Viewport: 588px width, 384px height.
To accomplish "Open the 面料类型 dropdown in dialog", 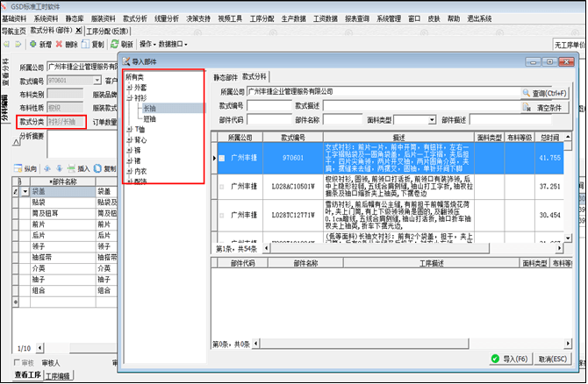I will click(x=432, y=120).
